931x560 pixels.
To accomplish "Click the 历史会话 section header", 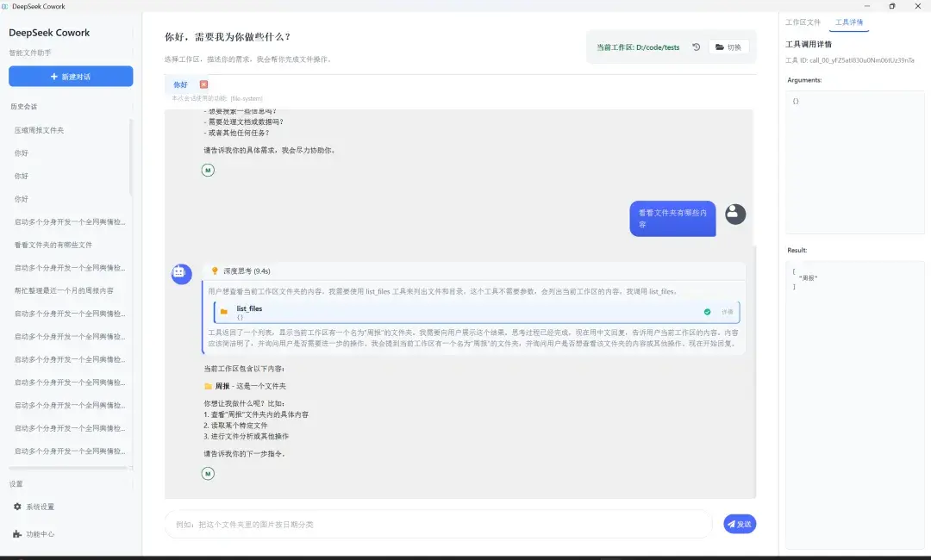I will coord(24,107).
